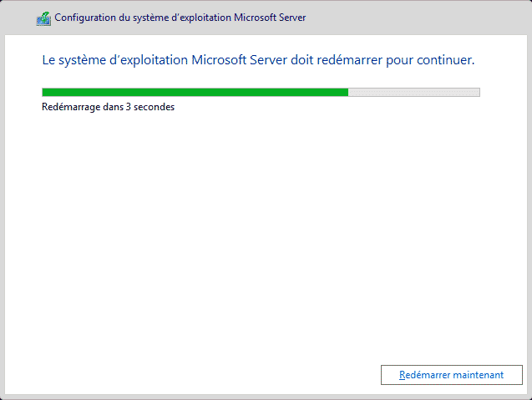Click the gray unfilled part of progress bar
Screen dimensions: 532x400
[413, 92]
